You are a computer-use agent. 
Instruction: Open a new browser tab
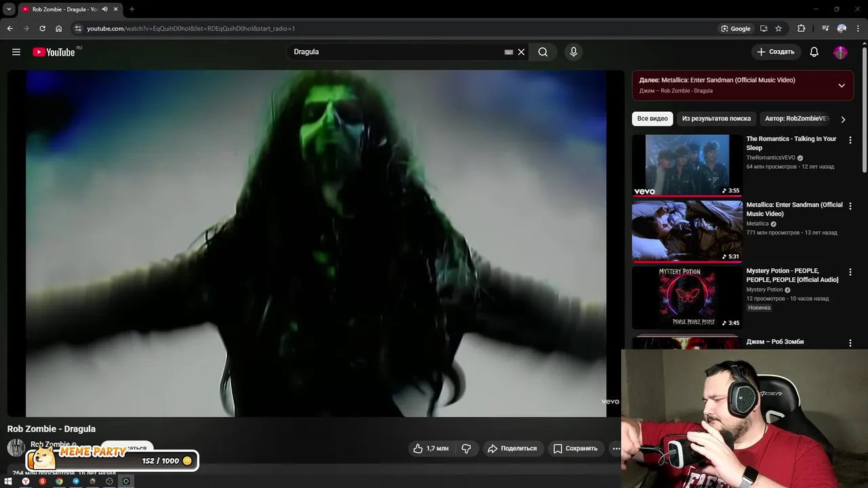click(x=132, y=9)
